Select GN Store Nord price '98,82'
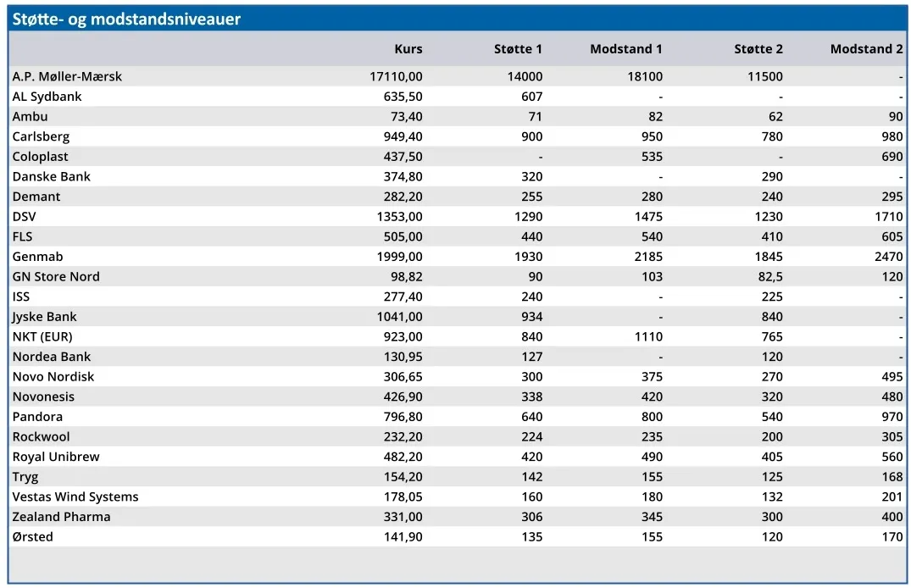911x588 pixels. (406, 276)
